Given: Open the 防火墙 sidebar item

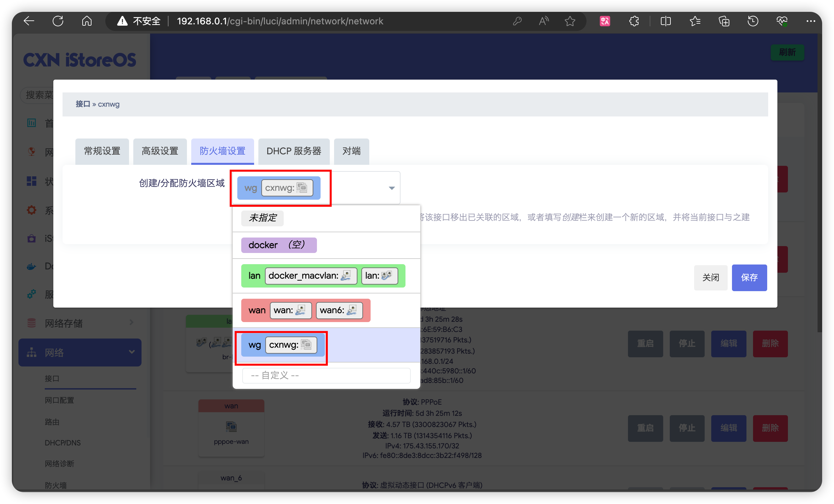Looking at the screenshot, I should 56,485.
